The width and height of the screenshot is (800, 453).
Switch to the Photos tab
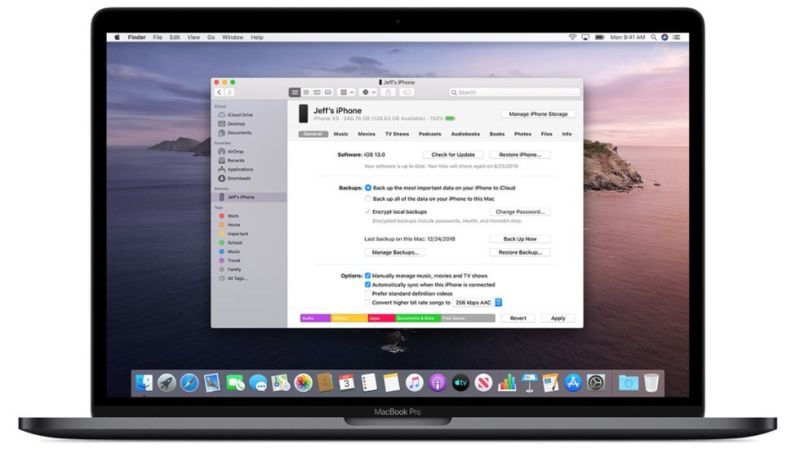tap(522, 134)
